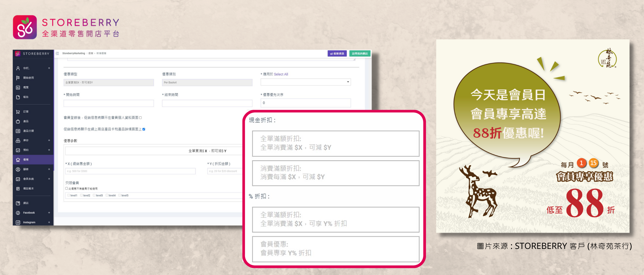Select 產品分類 in the sidebar menu
This screenshot has width=644, height=275.
pos(28,131)
